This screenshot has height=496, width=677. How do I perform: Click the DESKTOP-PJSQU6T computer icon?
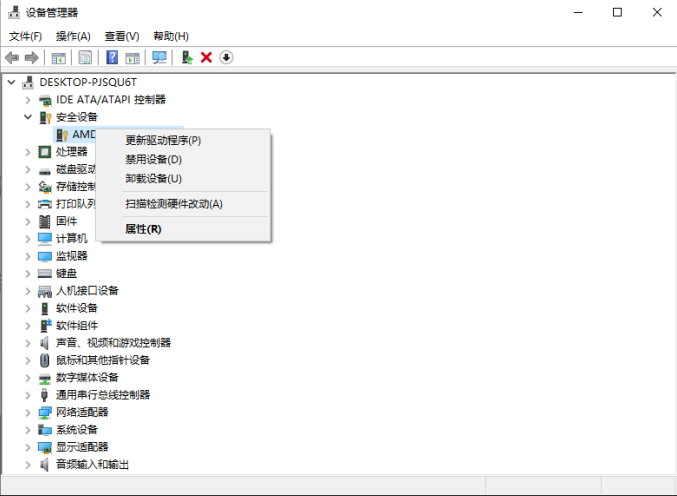pyautogui.click(x=28, y=82)
